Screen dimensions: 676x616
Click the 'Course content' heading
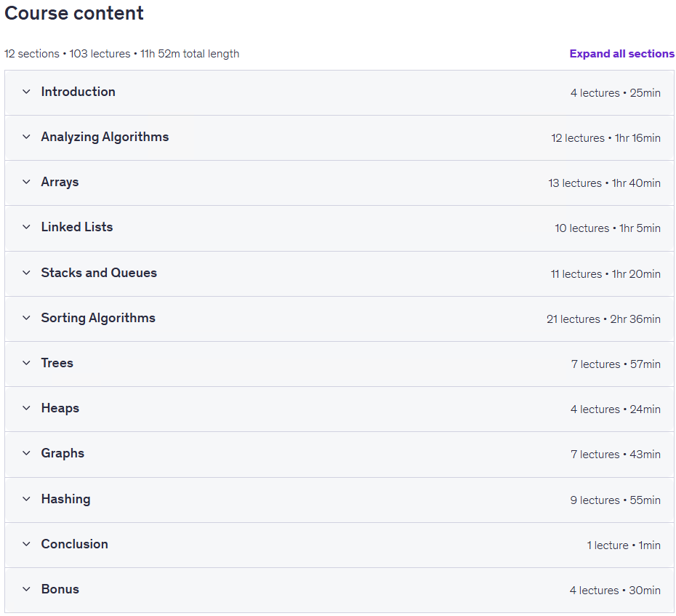point(74,13)
